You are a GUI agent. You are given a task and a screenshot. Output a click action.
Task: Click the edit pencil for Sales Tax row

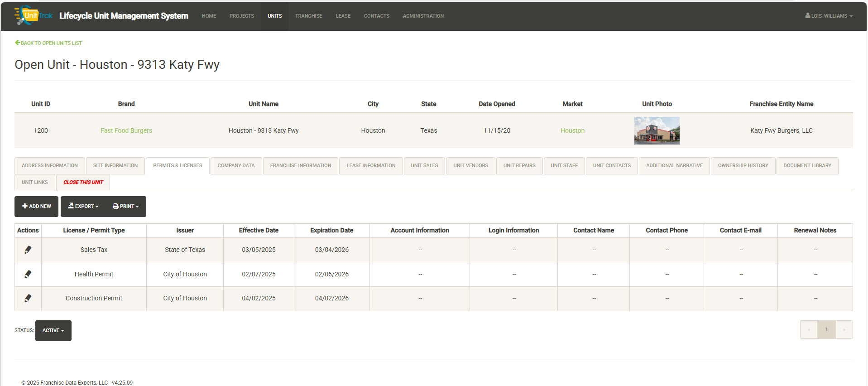tap(28, 250)
